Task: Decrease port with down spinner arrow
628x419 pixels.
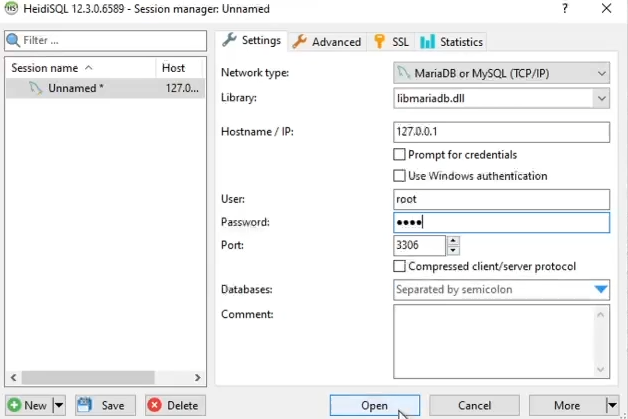Action: point(453,250)
